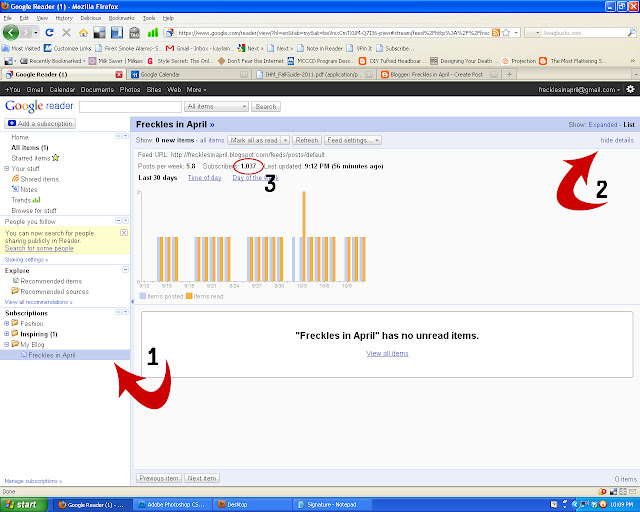Screen dimensions: 640x512
Task: Open the More menu in Google bar
Action: (x=196, y=89)
